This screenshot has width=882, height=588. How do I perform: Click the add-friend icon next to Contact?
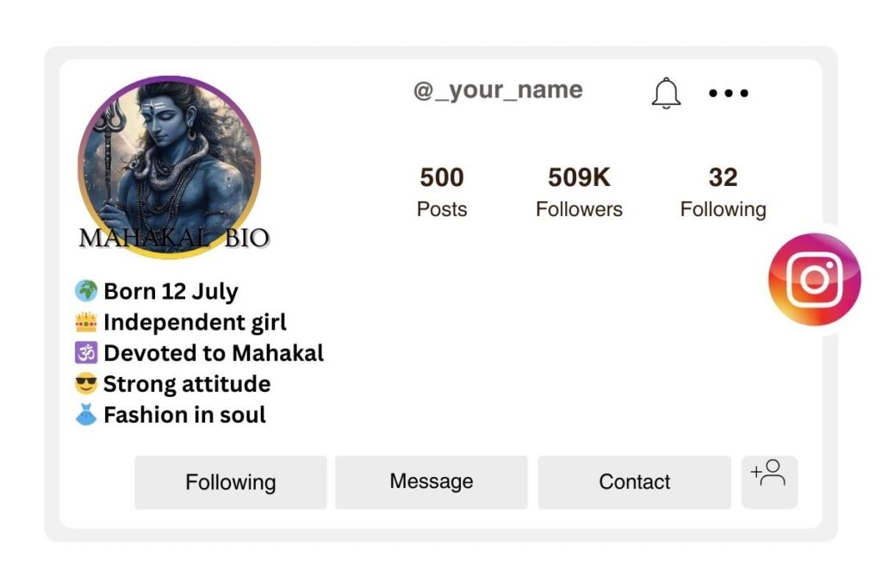click(x=769, y=481)
